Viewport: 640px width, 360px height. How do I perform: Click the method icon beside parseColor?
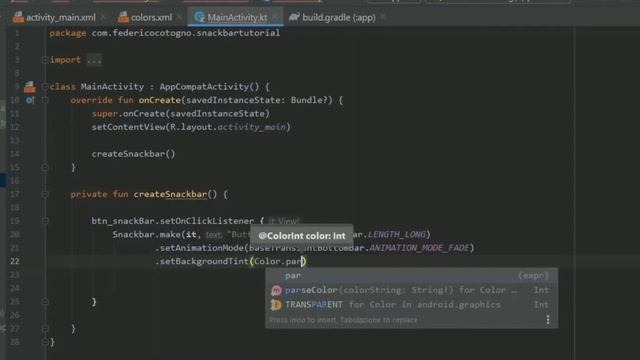coord(276,290)
